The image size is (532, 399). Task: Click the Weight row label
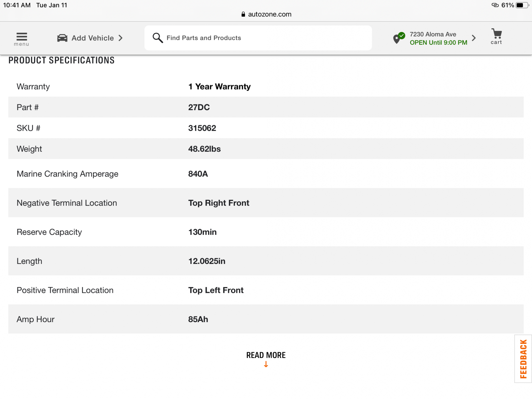29,149
